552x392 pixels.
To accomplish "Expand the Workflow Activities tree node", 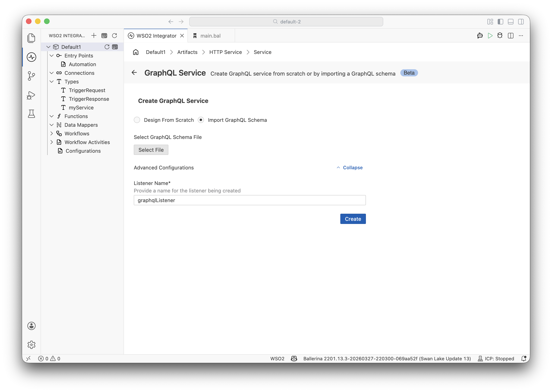I will pyautogui.click(x=52, y=142).
